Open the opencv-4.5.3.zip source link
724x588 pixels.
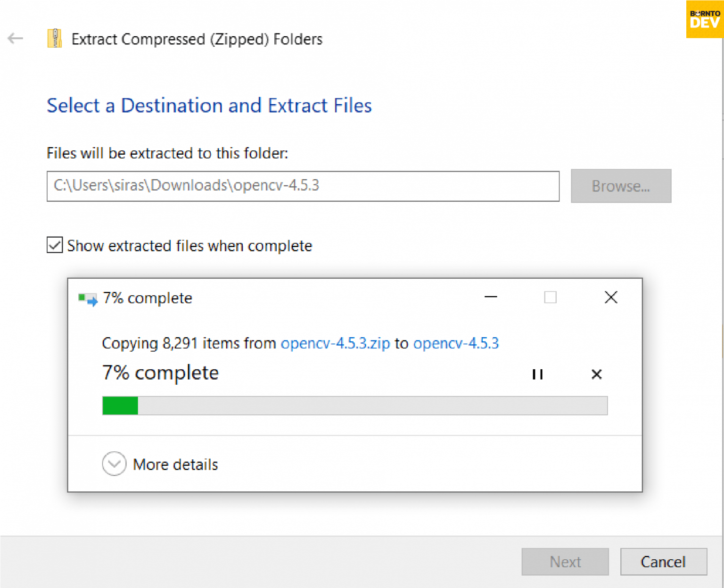click(335, 343)
